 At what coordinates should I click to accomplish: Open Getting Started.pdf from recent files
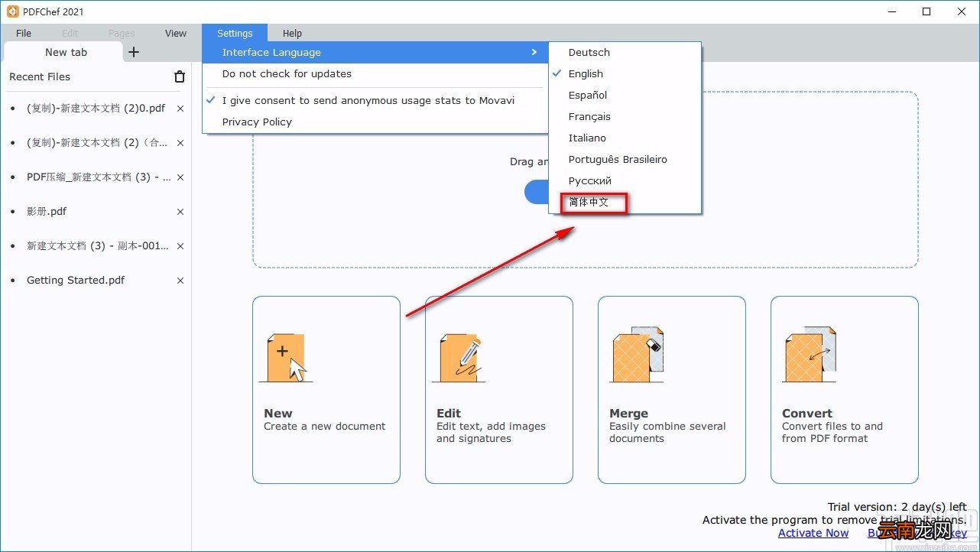tap(76, 281)
